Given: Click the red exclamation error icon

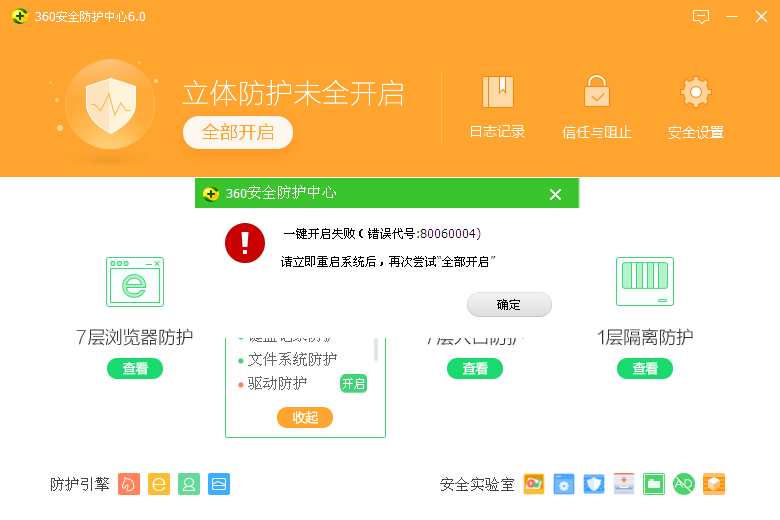Looking at the screenshot, I should [245, 243].
